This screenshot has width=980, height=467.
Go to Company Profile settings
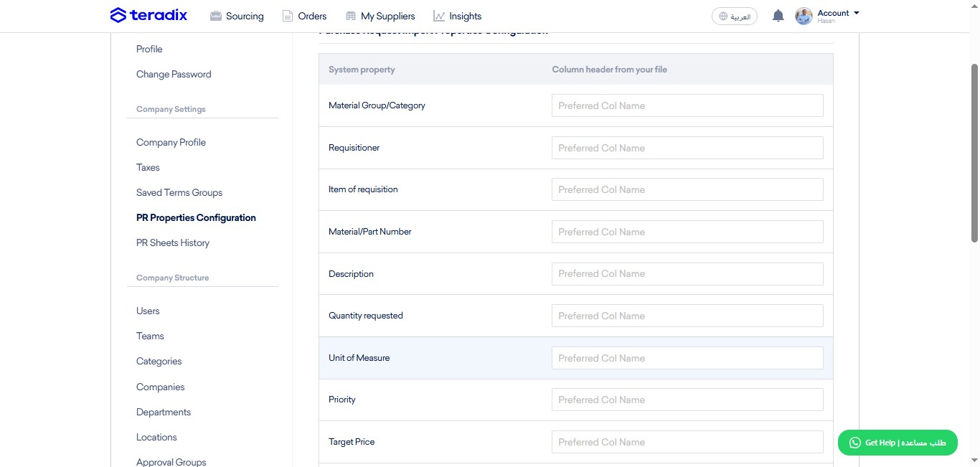coord(171,142)
